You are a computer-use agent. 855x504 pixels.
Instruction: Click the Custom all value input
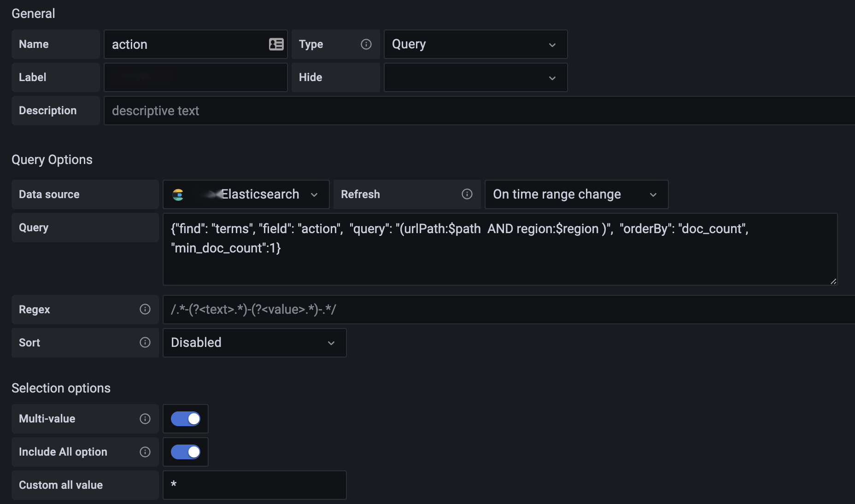(254, 485)
